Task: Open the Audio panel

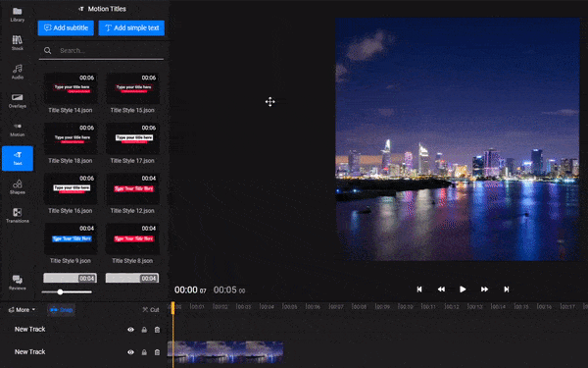Action: 18,72
